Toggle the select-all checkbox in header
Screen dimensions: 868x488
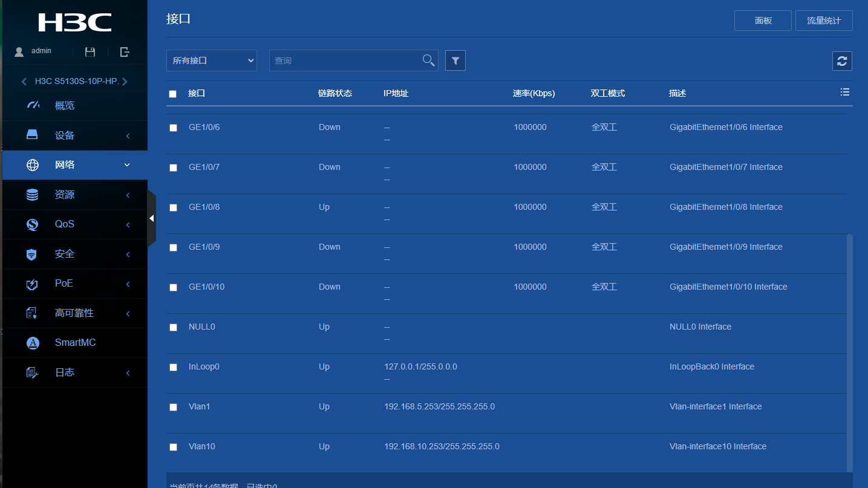coord(173,94)
